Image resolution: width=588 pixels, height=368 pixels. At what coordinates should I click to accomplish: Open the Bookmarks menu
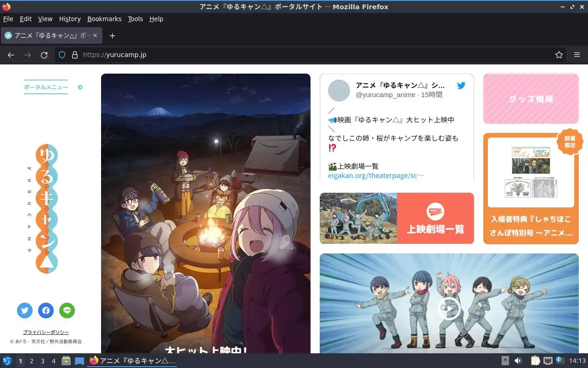[104, 19]
